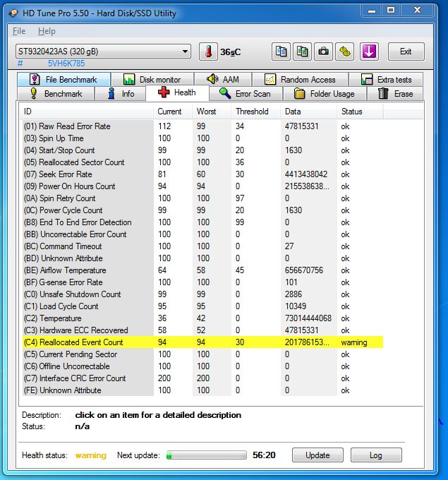Image resolution: width=448 pixels, height=480 pixels.
Task: Switch to the Disk monitor tab
Action: [x=152, y=79]
